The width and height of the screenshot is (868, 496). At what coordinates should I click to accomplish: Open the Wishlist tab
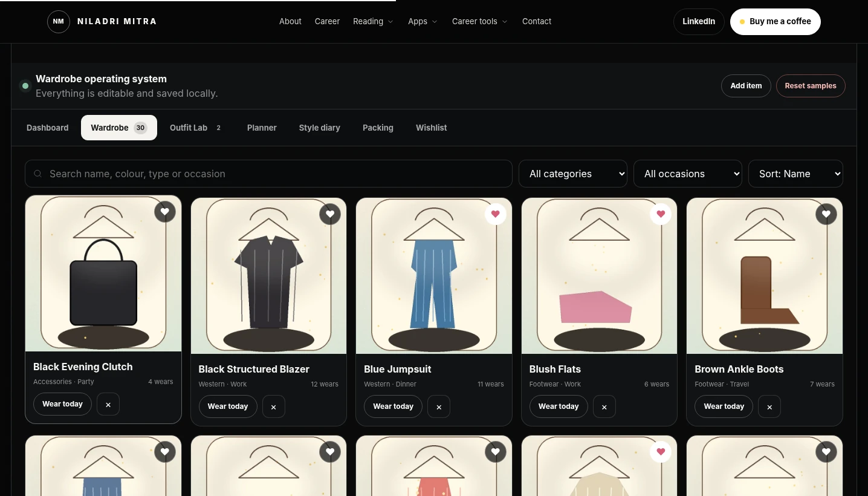click(x=432, y=128)
